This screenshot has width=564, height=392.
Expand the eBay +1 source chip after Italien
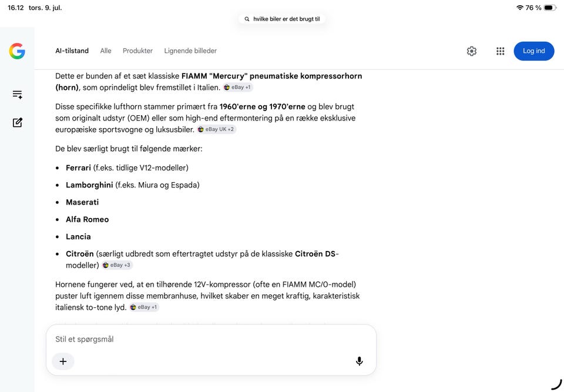pyautogui.click(x=237, y=87)
